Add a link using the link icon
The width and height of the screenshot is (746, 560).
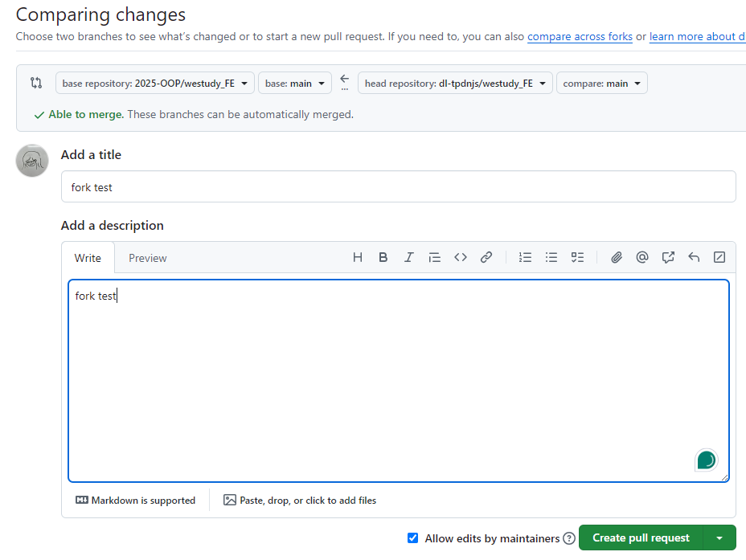[x=486, y=258]
